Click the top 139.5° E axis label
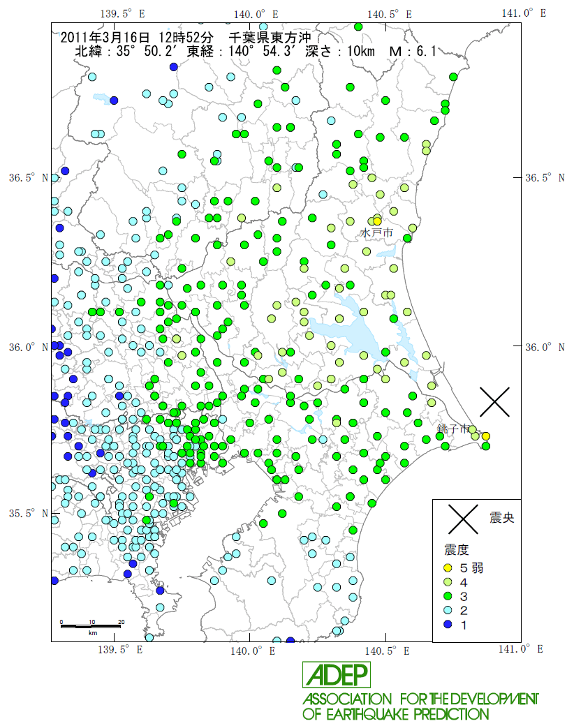Viewport: 574px width, 728px height. tap(122, 13)
